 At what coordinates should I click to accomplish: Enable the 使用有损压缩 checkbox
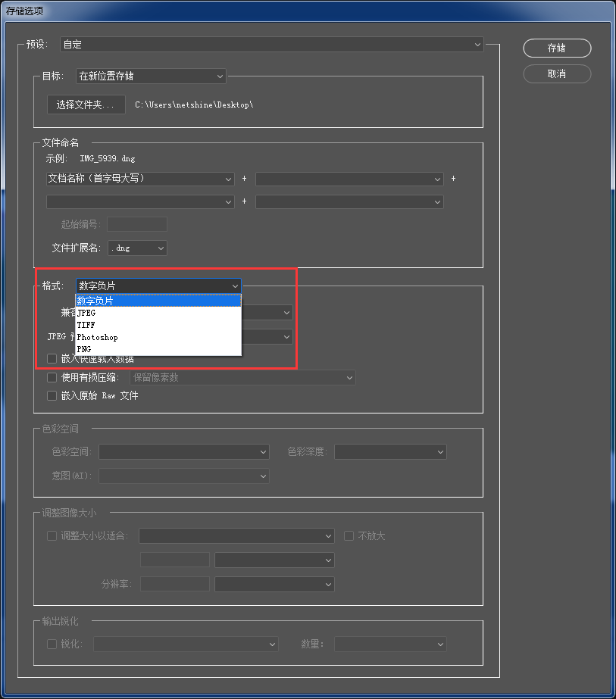(x=52, y=378)
